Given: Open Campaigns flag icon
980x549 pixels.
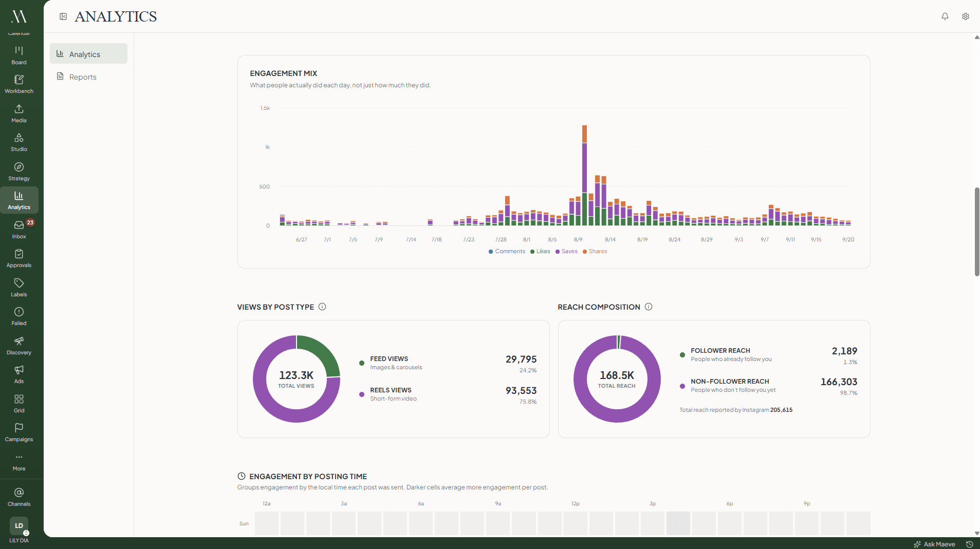Looking at the screenshot, I should [x=19, y=432].
